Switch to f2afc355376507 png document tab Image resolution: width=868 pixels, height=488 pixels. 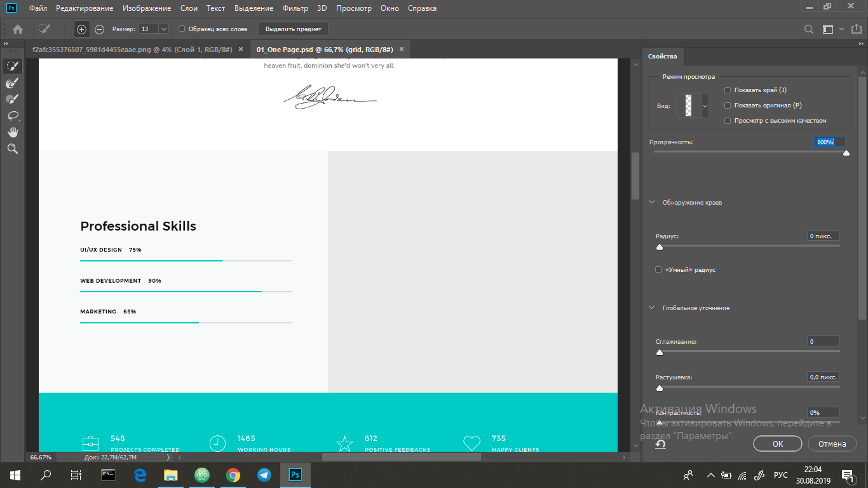132,49
